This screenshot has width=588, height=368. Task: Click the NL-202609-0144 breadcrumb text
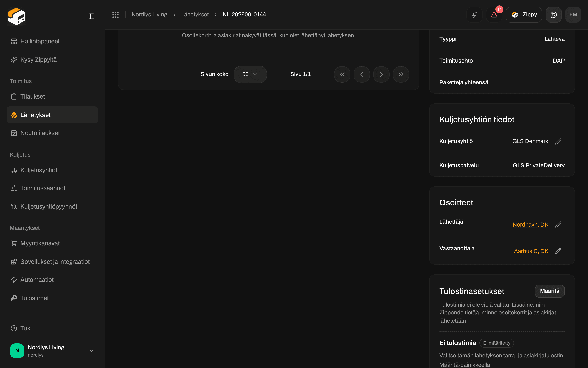(244, 15)
